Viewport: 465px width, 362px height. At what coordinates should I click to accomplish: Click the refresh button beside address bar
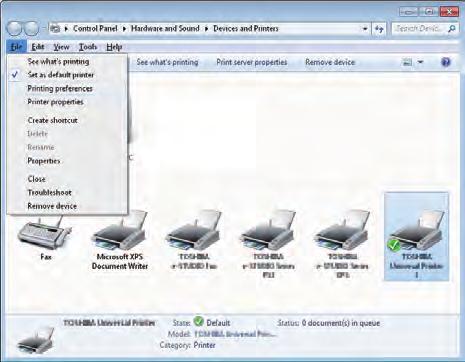[x=379, y=29]
